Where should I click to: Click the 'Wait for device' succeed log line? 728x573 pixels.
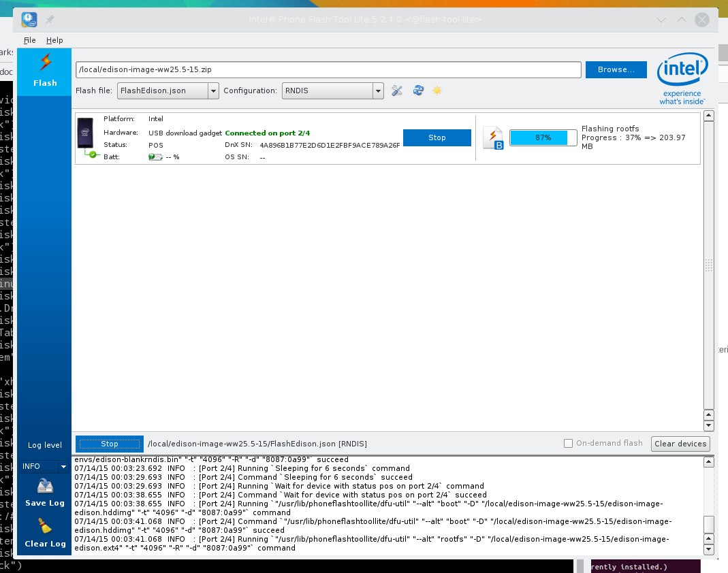click(281, 495)
